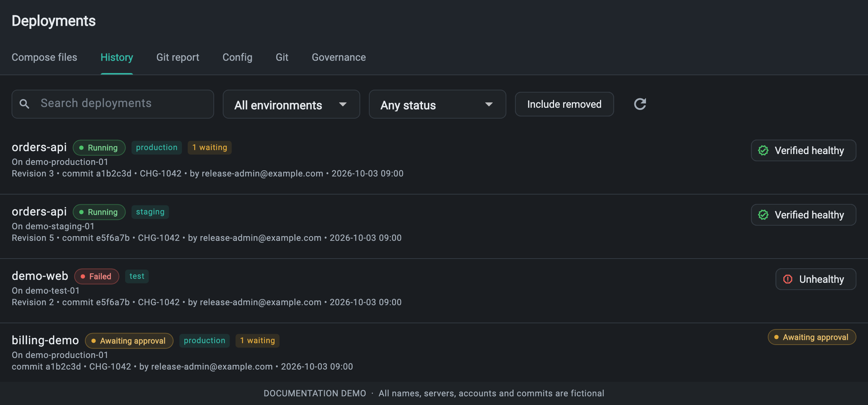Click the 'Revision 2' details line
This screenshot has height=405, width=868.
[x=207, y=302]
